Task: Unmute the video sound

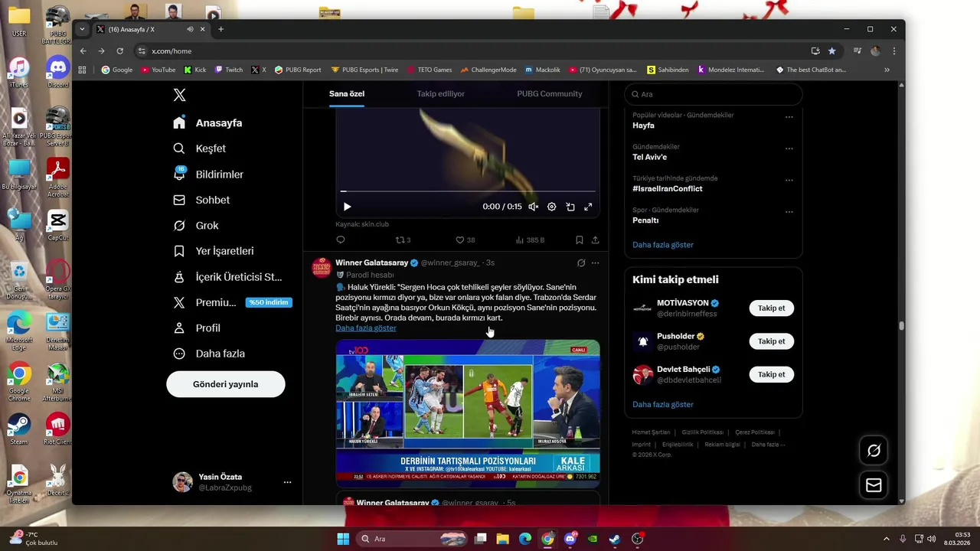Action: pos(533,207)
